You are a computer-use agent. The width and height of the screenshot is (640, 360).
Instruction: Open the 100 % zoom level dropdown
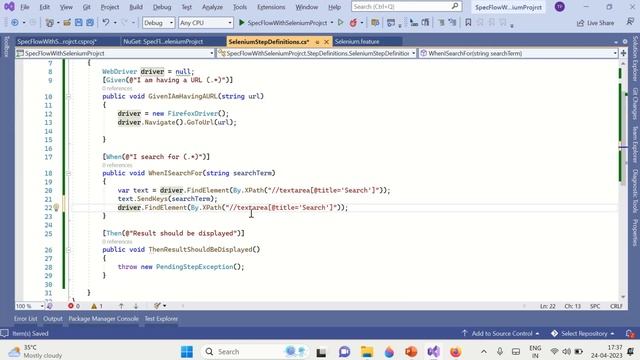29,306
